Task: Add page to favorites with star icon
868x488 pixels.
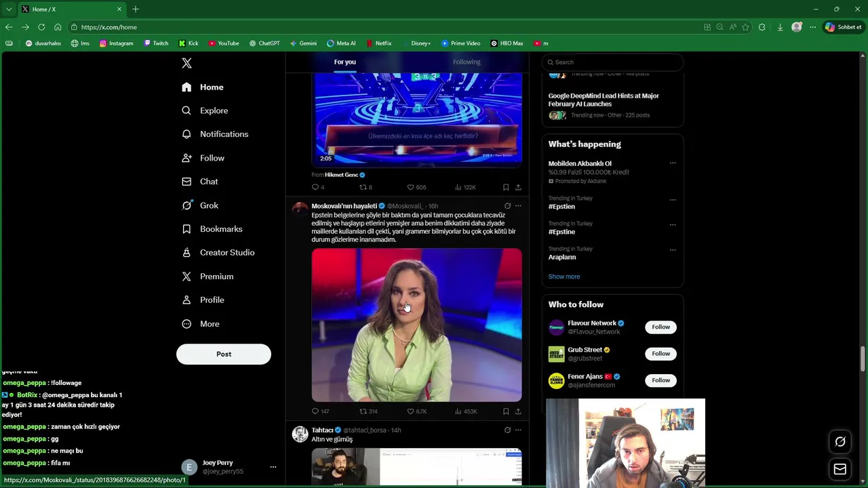Action: click(x=746, y=27)
